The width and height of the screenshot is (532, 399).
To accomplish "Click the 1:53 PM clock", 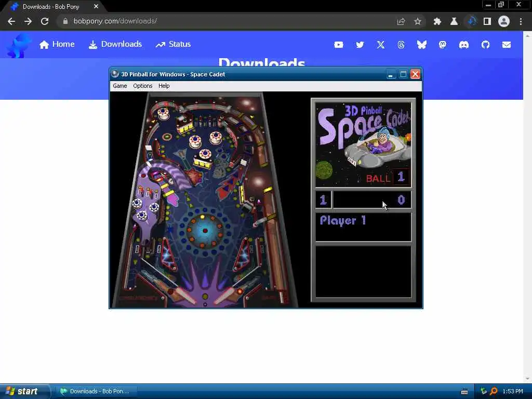I will 513,391.
